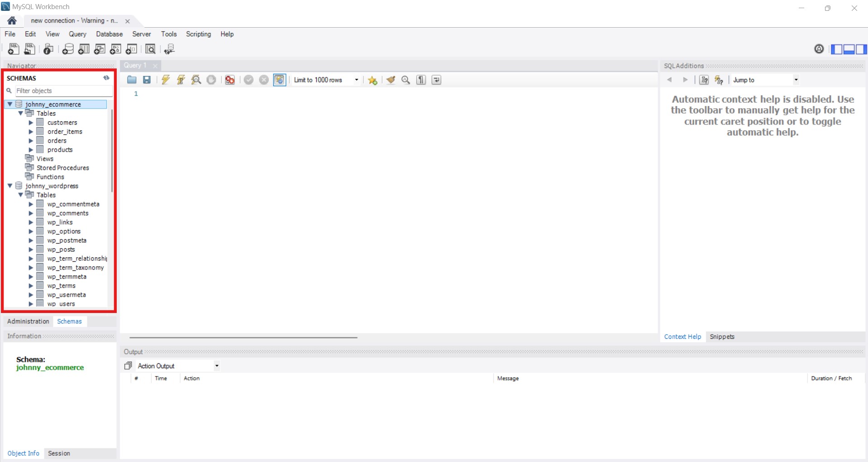
Task: Open the reconnect to DBMS icon
Action: pos(169,49)
